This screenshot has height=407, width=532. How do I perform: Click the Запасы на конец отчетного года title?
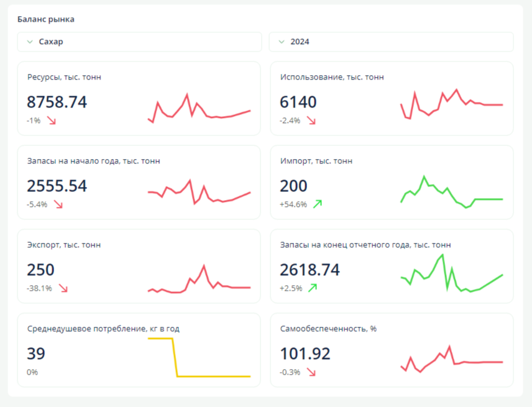365,245
